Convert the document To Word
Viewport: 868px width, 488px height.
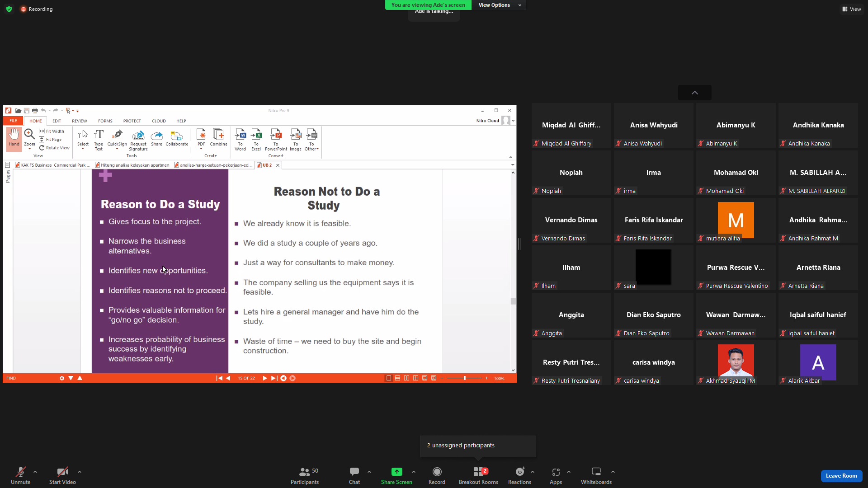pyautogui.click(x=241, y=140)
